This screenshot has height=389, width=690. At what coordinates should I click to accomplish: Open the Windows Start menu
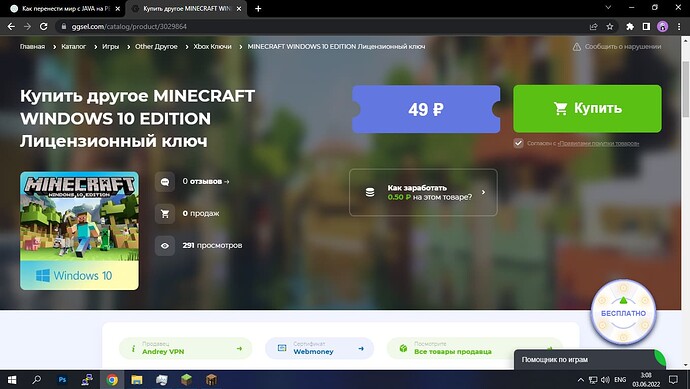point(12,379)
